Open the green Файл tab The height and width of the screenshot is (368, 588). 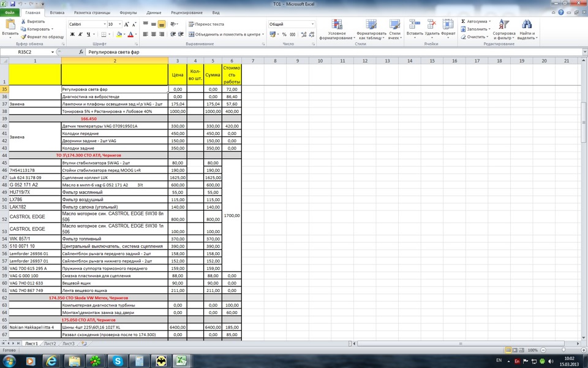10,12
